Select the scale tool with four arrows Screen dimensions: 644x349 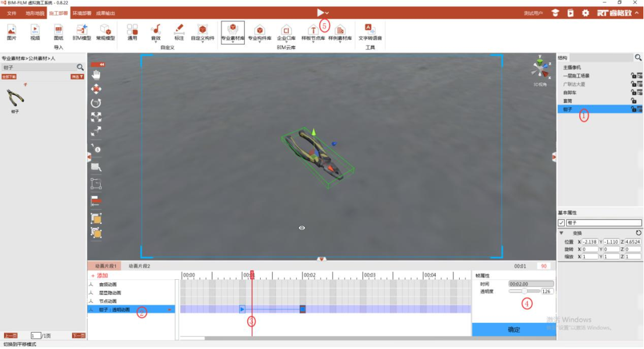tap(96, 117)
